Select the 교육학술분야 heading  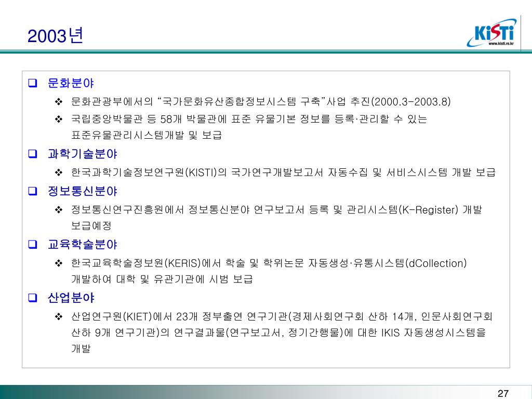(82, 245)
